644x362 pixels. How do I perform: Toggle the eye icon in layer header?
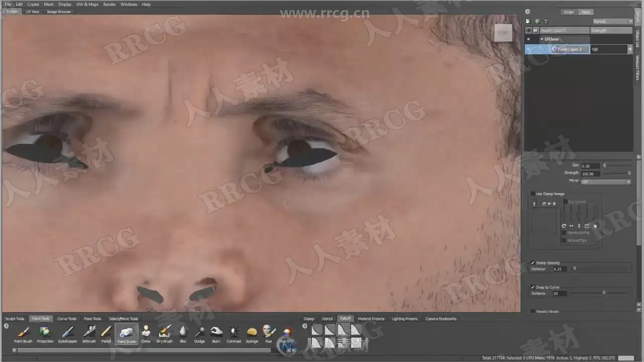coord(528,31)
